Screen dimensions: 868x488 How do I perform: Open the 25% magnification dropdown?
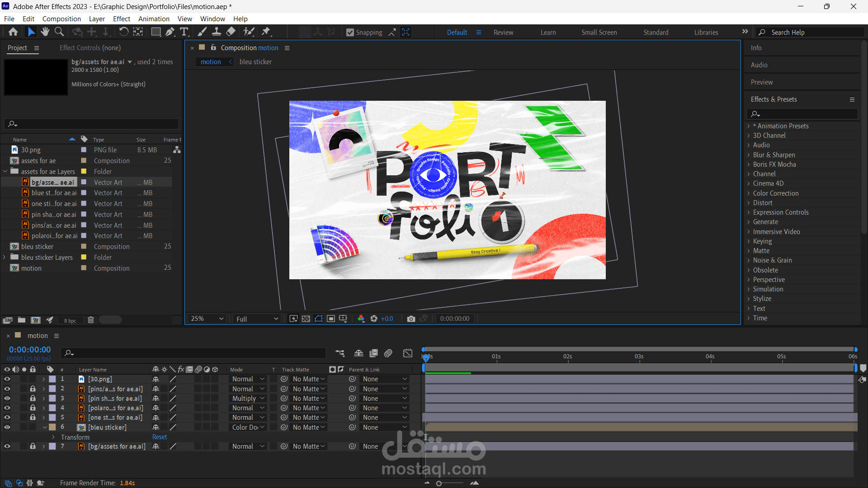[207, 319]
